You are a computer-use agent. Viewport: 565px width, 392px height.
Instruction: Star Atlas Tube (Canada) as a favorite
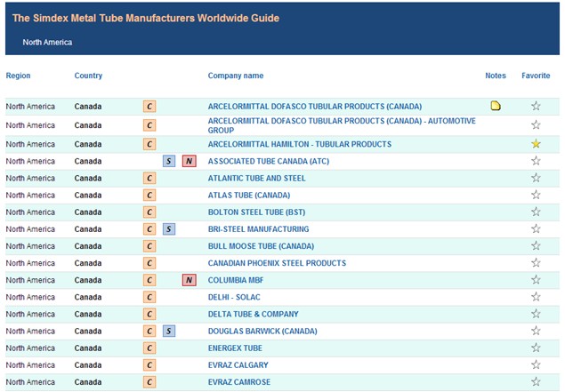[536, 195]
